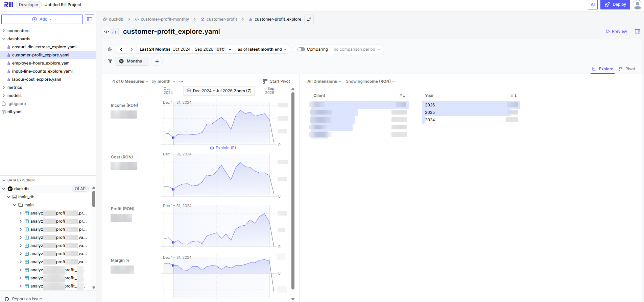This screenshot has width=644, height=302.
Task: Switch to the Pivot tab
Action: coord(627,69)
